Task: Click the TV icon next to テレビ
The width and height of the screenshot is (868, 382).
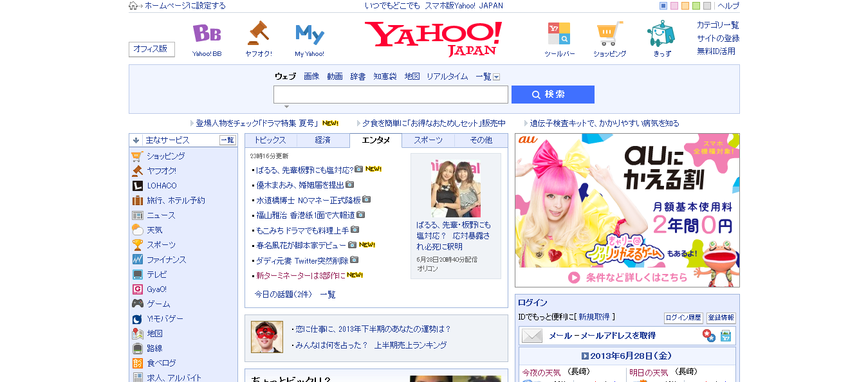Action: 137,275
